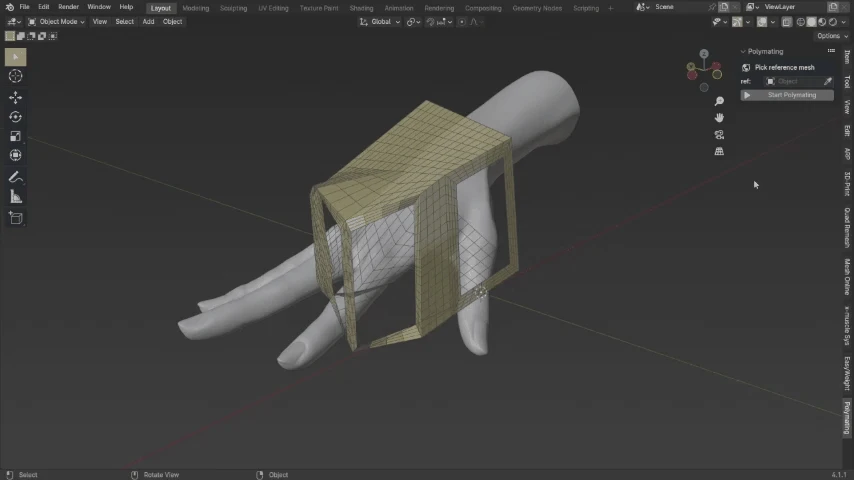
Task: Toggle proportional editing
Action: tap(462, 22)
